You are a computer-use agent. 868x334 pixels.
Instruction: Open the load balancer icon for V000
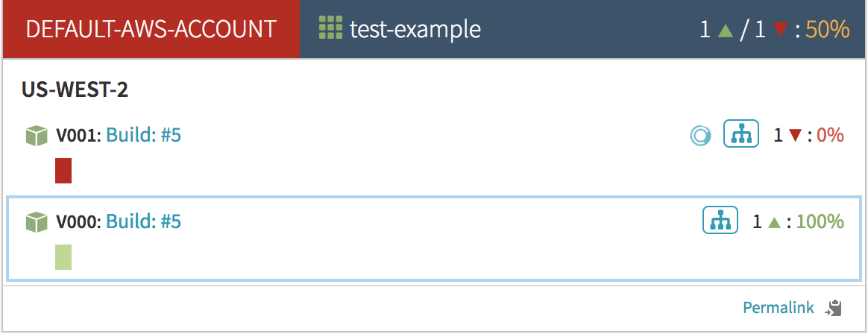click(x=720, y=221)
